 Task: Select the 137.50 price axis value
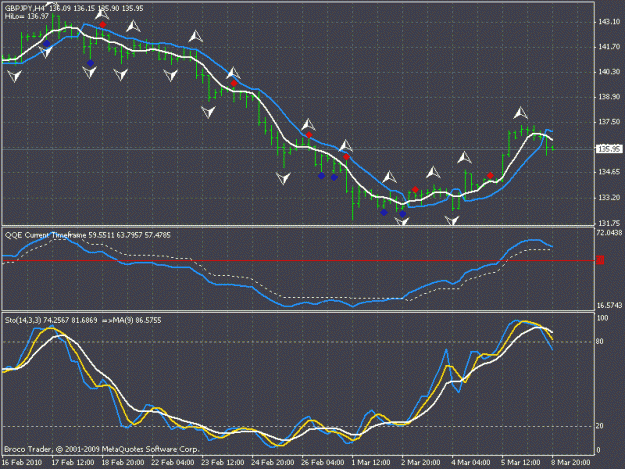coord(609,122)
